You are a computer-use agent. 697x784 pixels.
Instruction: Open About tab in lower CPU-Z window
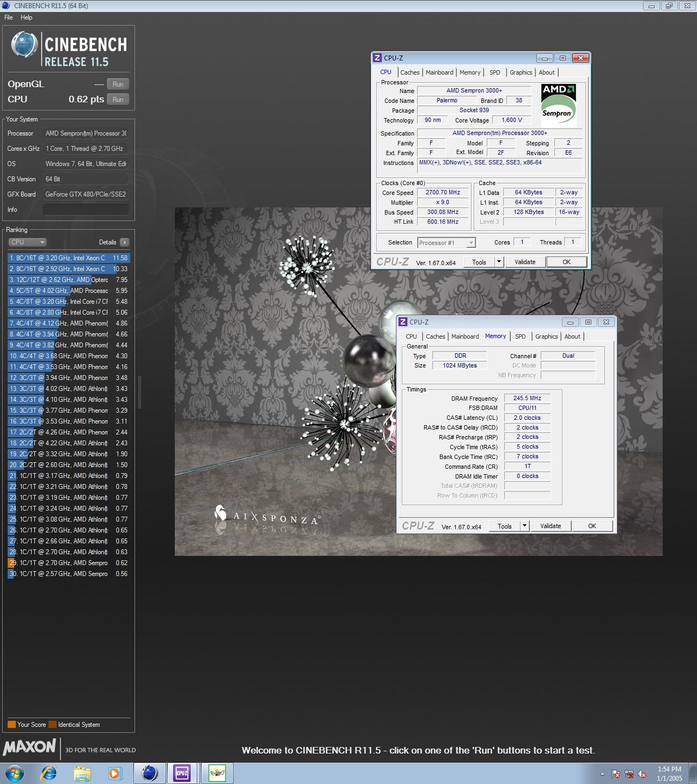click(x=572, y=336)
